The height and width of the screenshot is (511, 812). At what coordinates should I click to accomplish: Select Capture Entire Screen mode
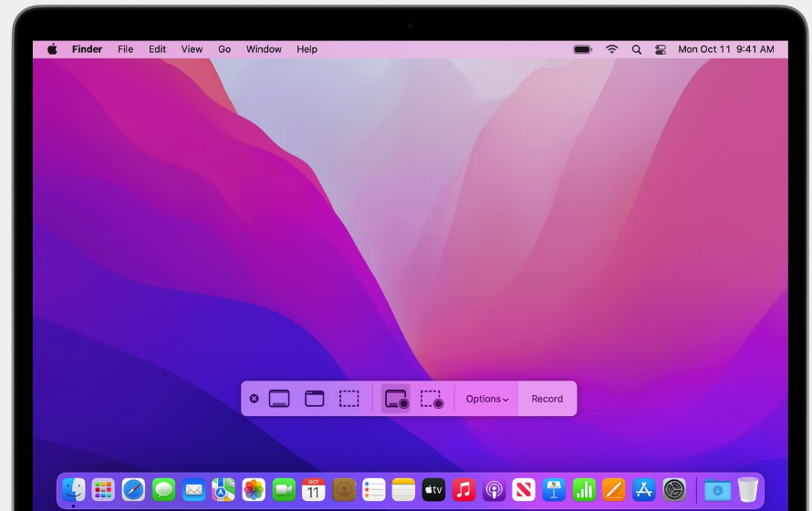click(279, 399)
